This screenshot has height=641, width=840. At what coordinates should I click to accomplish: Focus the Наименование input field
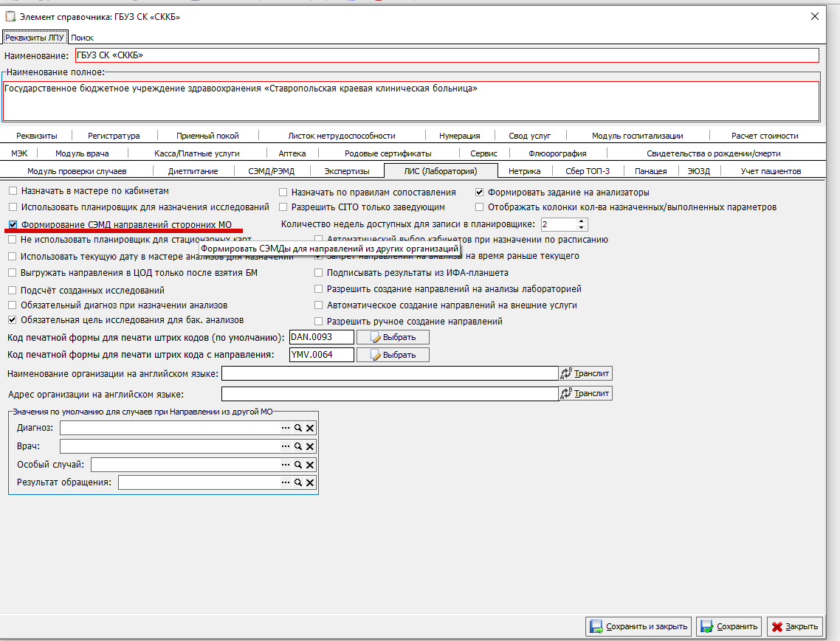(447, 55)
